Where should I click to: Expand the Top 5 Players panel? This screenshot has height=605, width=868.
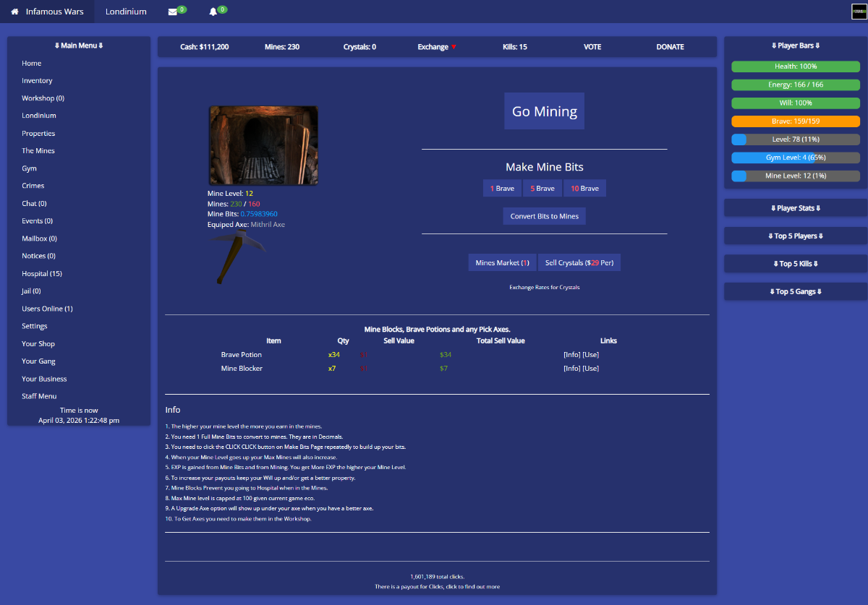pos(795,236)
